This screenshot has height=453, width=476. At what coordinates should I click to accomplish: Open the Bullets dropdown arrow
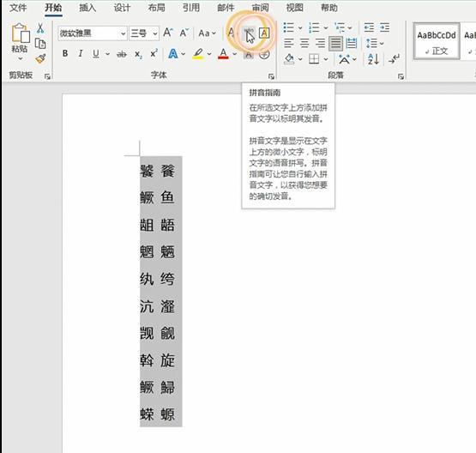click(x=300, y=28)
